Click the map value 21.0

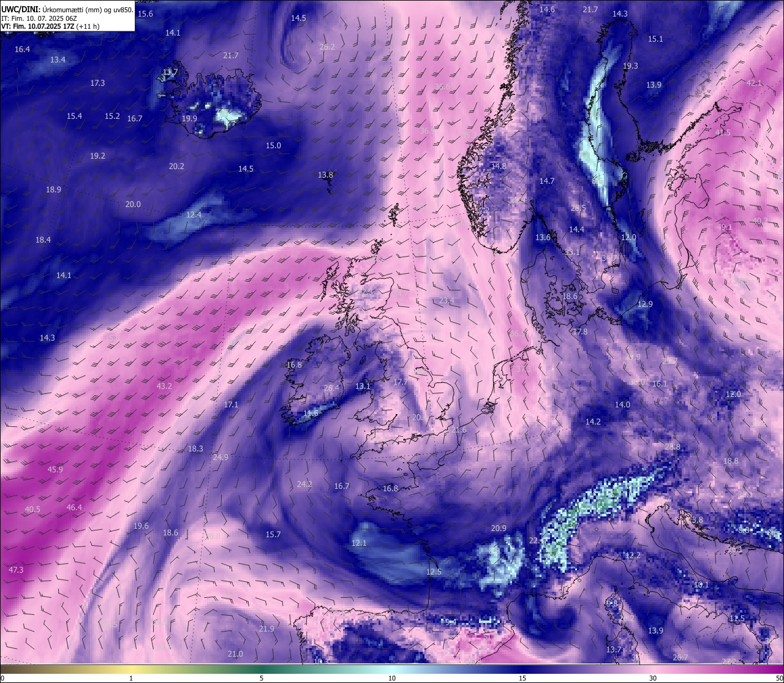pos(235,654)
